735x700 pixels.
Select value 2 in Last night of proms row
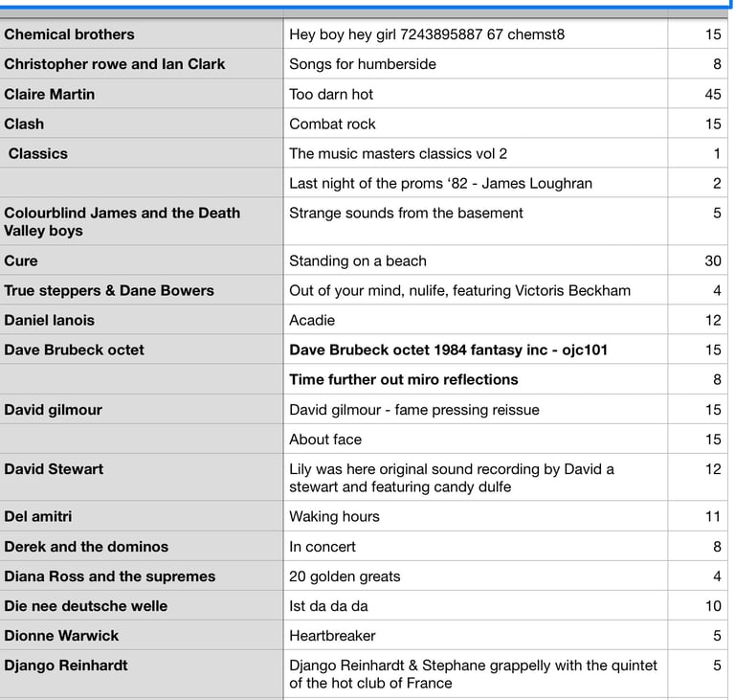[x=698, y=183]
